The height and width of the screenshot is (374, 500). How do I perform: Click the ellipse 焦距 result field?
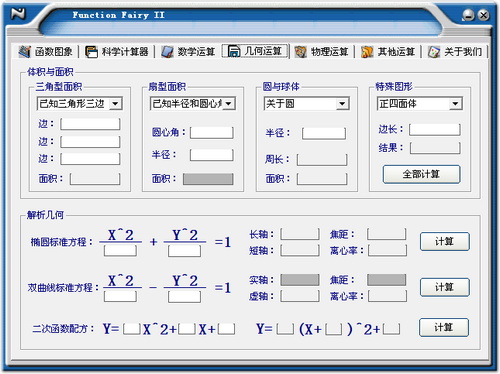point(387,234)
